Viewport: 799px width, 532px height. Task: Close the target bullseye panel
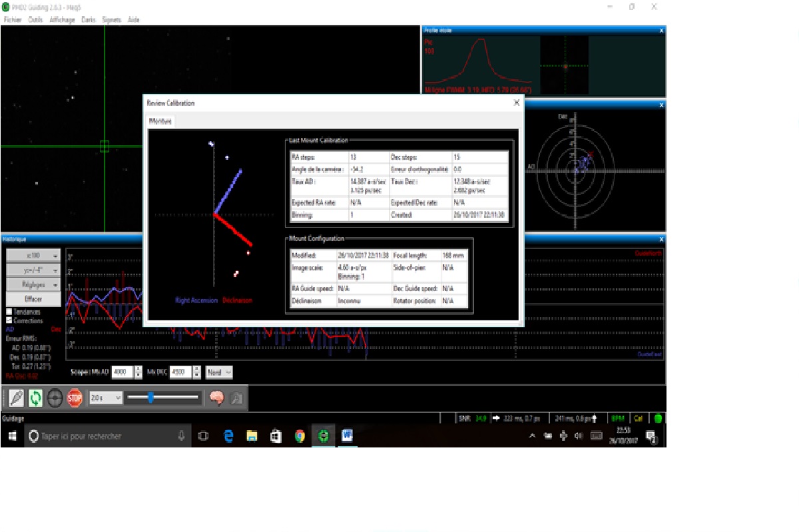point(661,105)
